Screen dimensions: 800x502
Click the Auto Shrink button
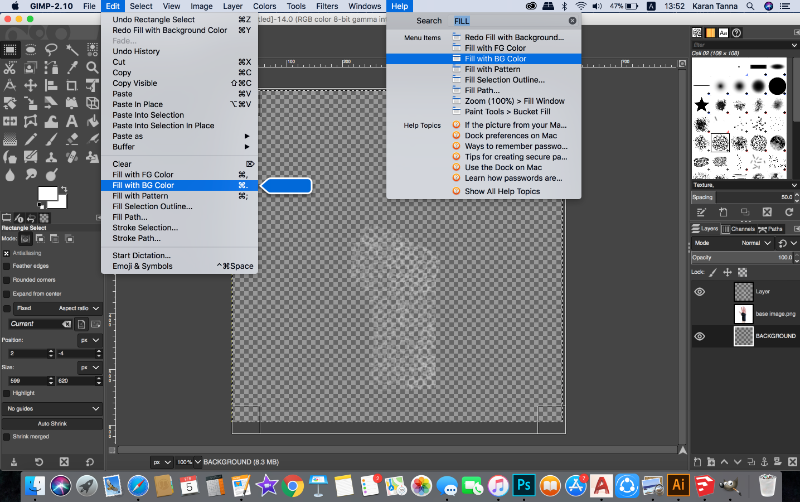52,423
